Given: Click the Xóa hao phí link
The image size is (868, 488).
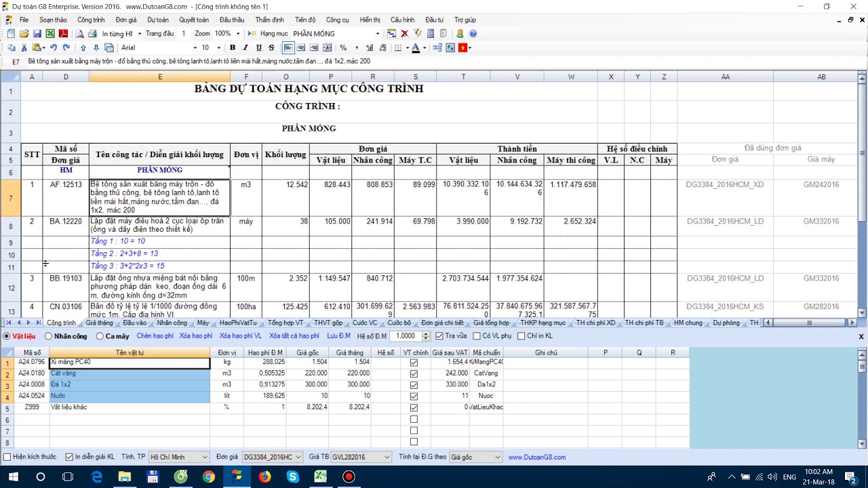Looking at the screenshot, I should (x=196, y=336).
